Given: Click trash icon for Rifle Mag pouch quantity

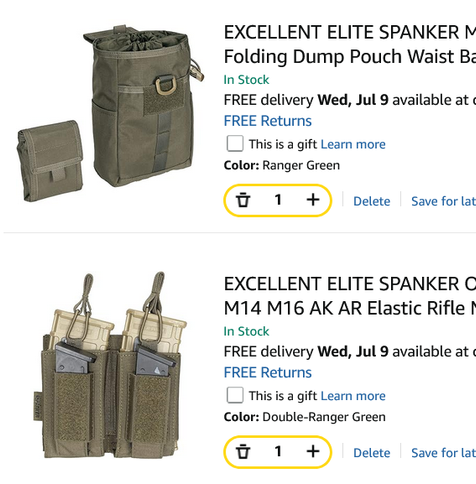Looking at the screenshot, I should click(243, 452).
